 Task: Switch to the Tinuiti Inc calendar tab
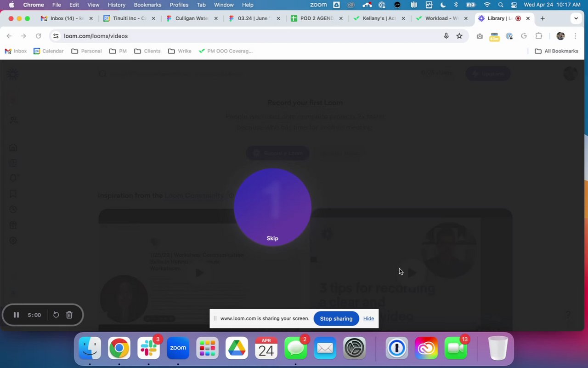pyautogui.click(x=130, y=18)
